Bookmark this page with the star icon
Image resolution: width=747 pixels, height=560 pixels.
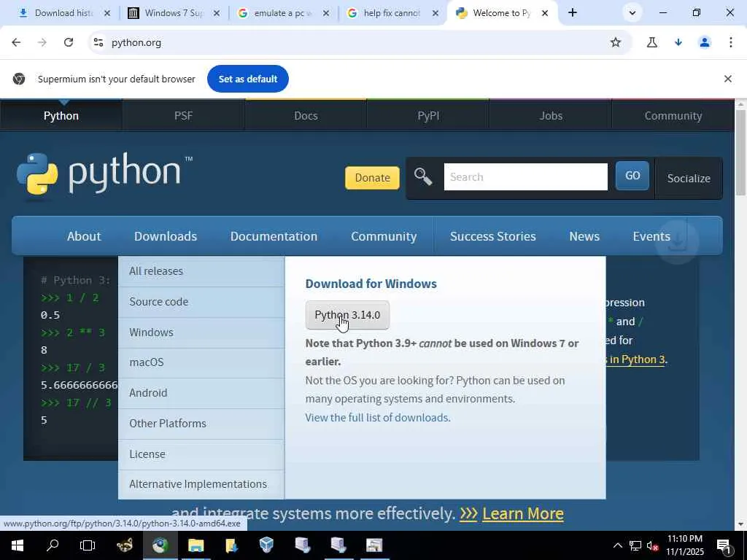[x=616, y=42]
